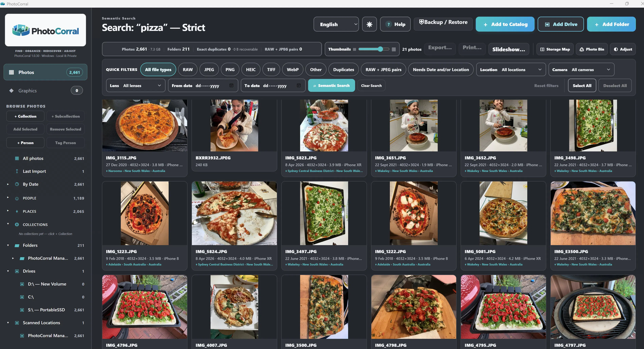Toggle the HEIC quick filter
The height and width of the screenshot is (349, 644).
coord(251,70)
